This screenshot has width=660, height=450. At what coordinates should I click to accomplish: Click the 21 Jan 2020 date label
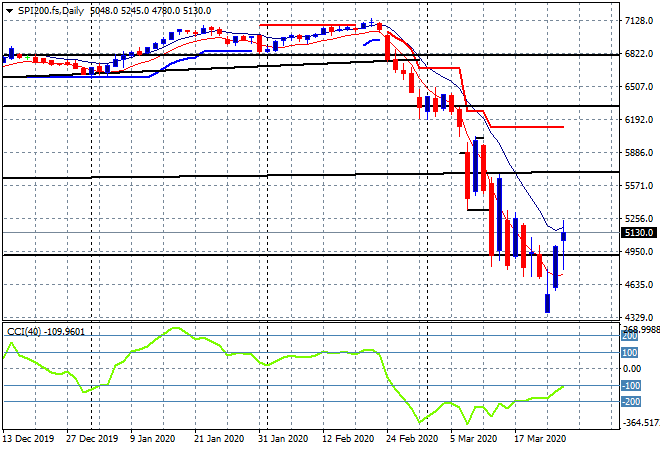[x=219, y=439]
